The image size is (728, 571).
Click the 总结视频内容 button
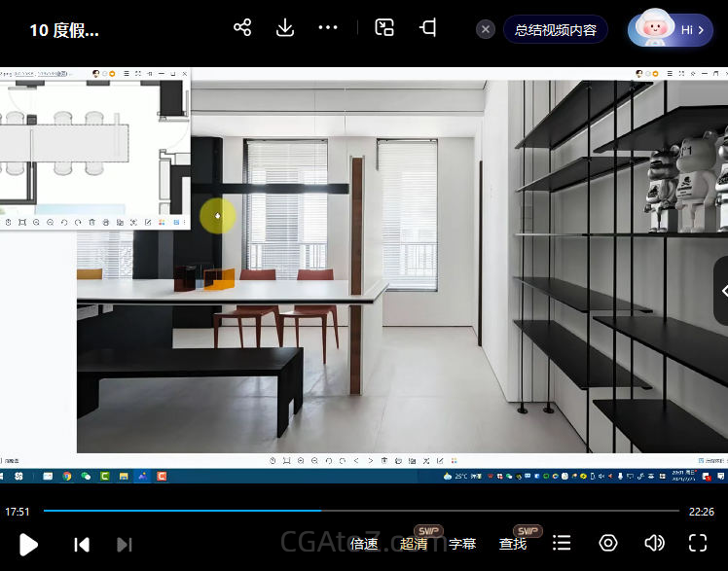pyautogui.click(x=556, y=29)
